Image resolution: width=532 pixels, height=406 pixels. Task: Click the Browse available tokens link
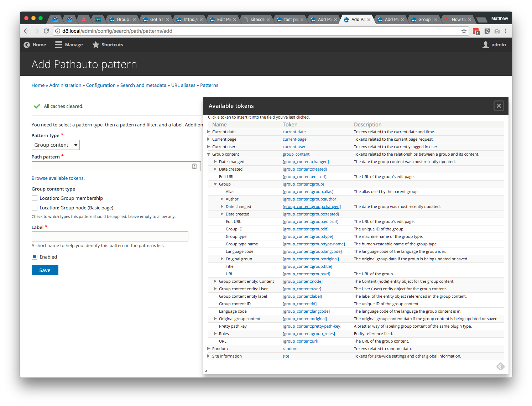(58, 178)
